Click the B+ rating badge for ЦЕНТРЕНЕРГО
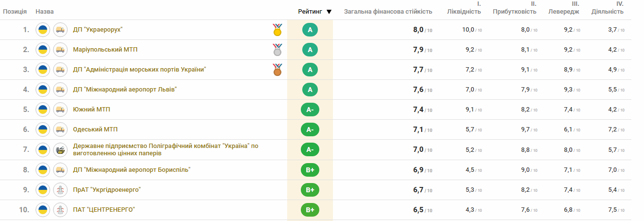The image size is (644, 221). tap(310, 210)
